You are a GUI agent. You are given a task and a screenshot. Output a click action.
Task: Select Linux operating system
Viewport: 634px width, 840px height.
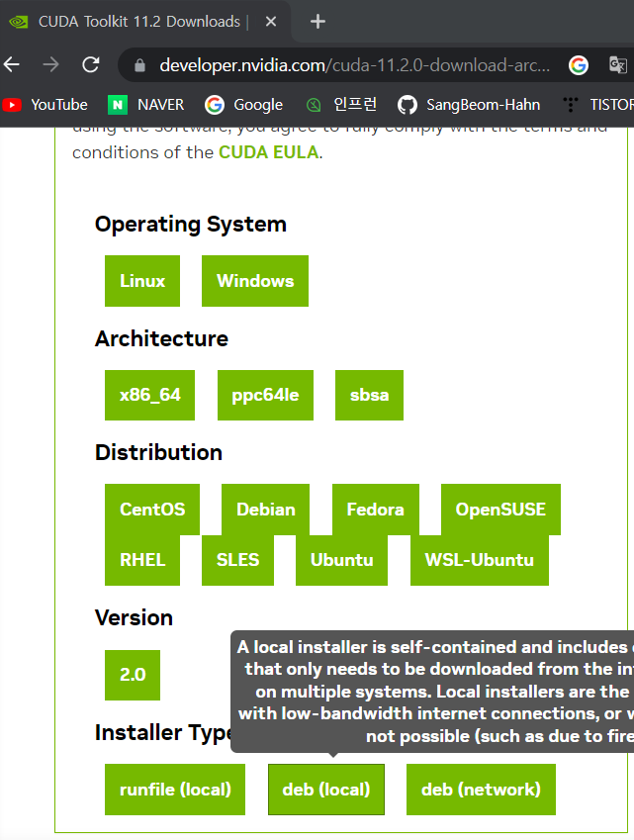pyautogui.click(x=142, y=281)
